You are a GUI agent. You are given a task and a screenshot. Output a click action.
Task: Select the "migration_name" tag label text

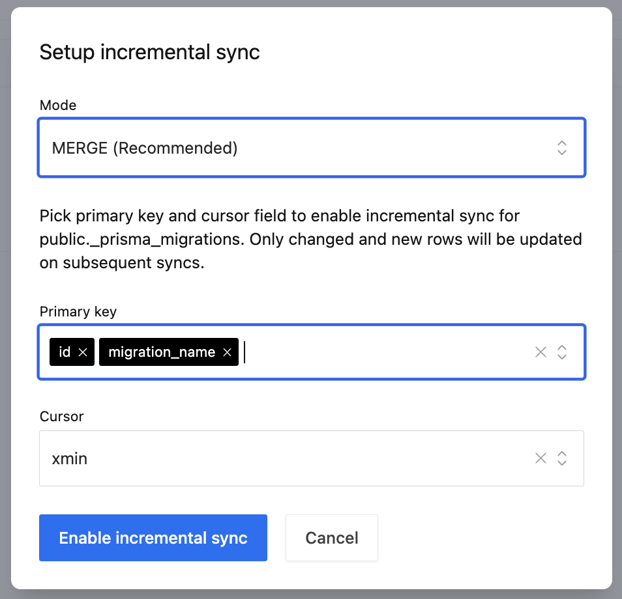(x=161, y=352)
